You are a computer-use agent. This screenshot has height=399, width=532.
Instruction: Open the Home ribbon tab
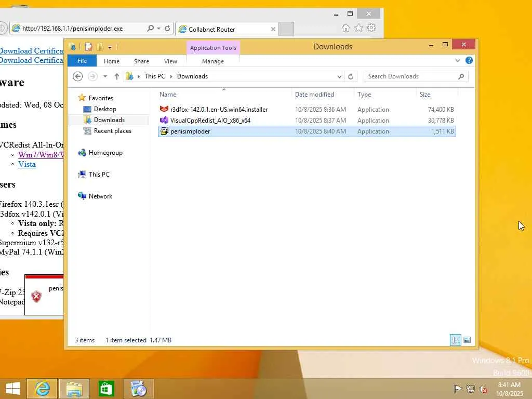point(112,61)
